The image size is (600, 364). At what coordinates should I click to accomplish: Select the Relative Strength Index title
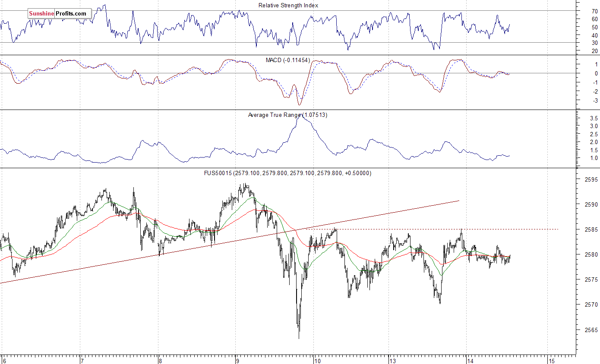pyautogui.click(x=288, y=5)
